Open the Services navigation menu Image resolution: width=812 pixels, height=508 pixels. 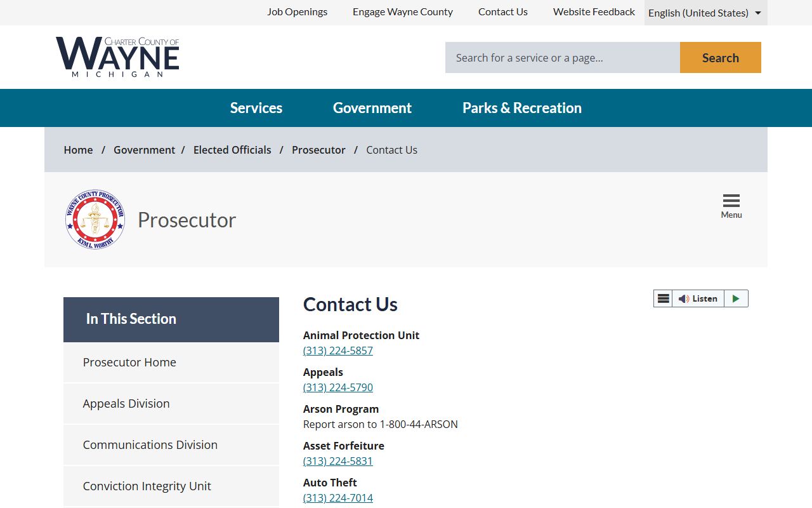(x=256, y=108)
